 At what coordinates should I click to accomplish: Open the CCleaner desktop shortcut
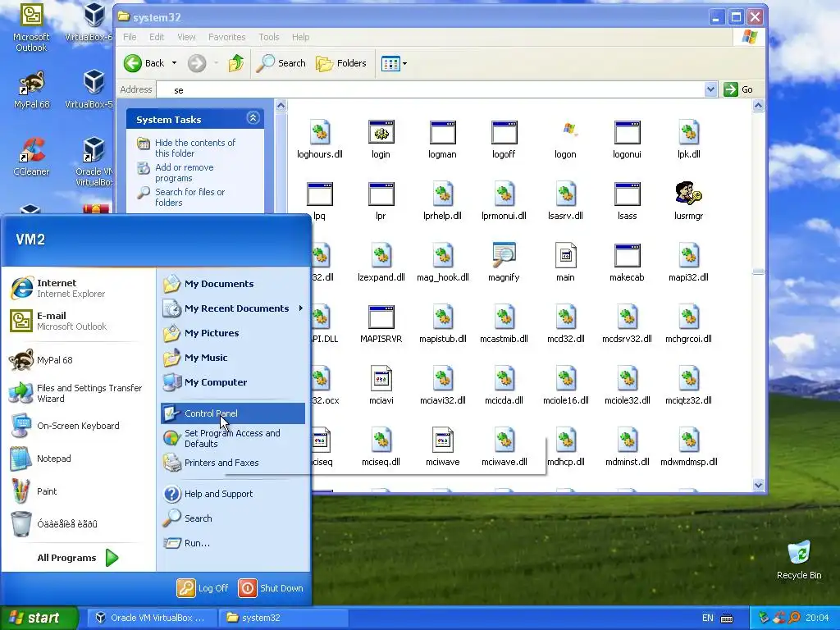[x=31, y=157]
